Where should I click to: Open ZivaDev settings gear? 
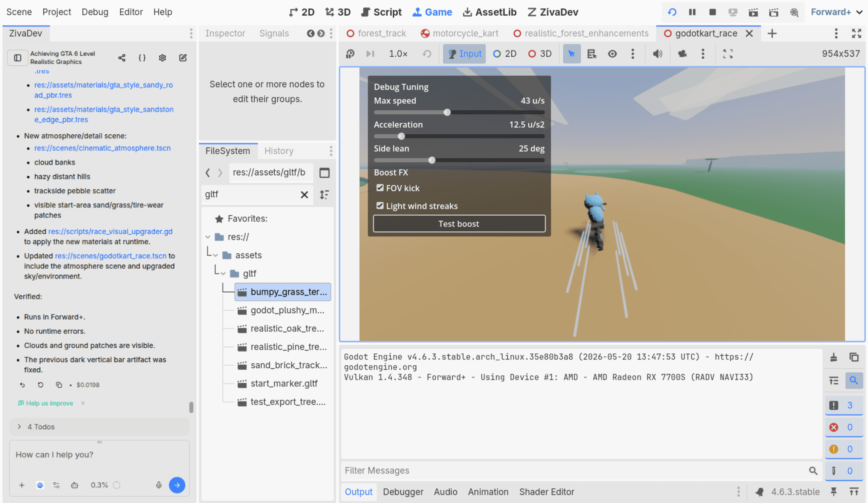(162, 58)
